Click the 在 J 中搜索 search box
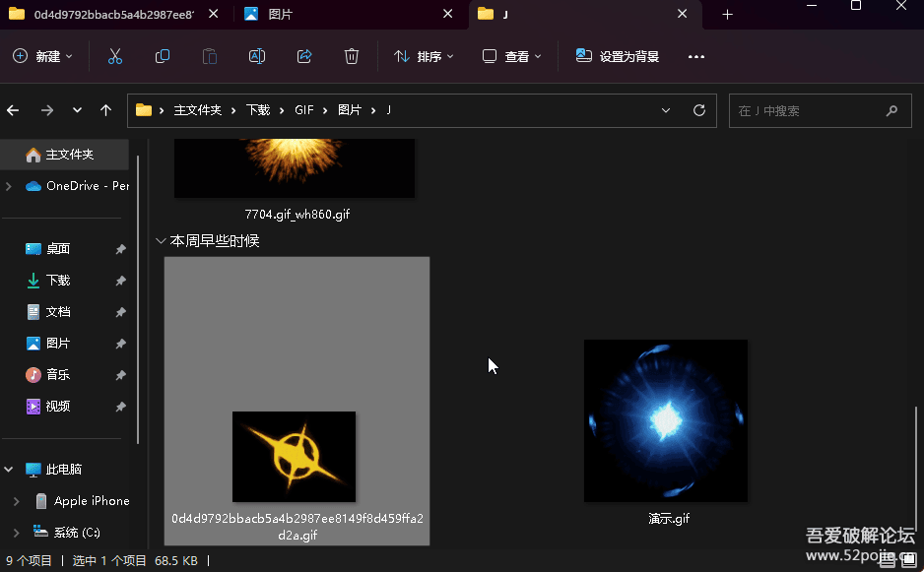The height and width of the screenshot is (572, 924). (x=821, y=110)
